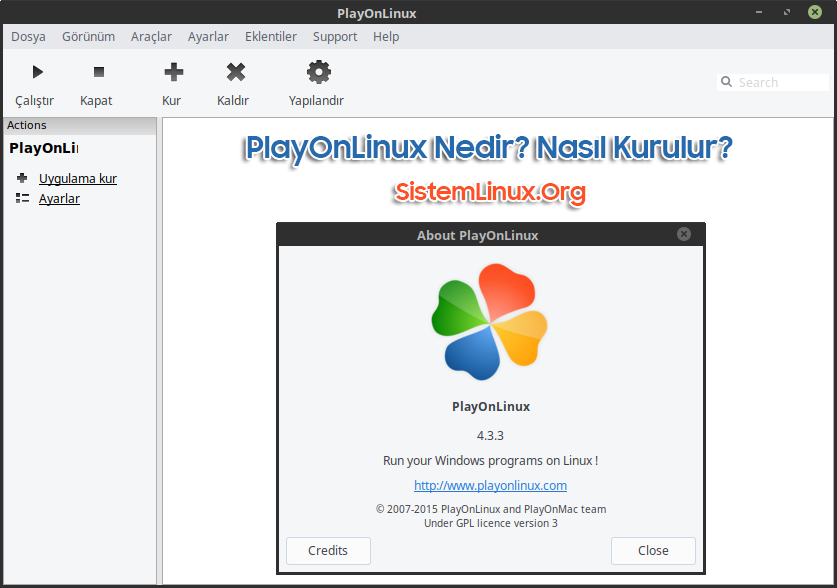Click the search magnifier icon
This screenshot has width=837, height=588.
click(x=726, y=81)
